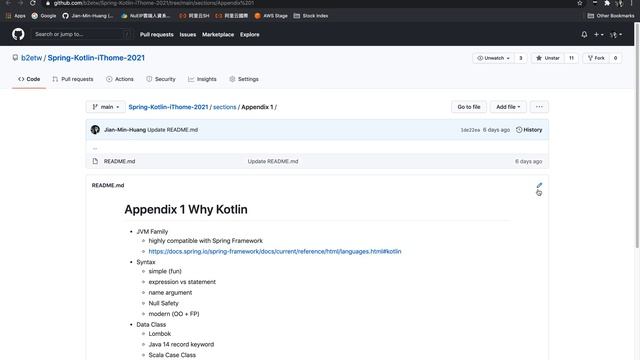Image resolution: width=640 pixels, height=360 pixels.
Task: Open the b2etw owner link
Action: click(x=31, y=58)
